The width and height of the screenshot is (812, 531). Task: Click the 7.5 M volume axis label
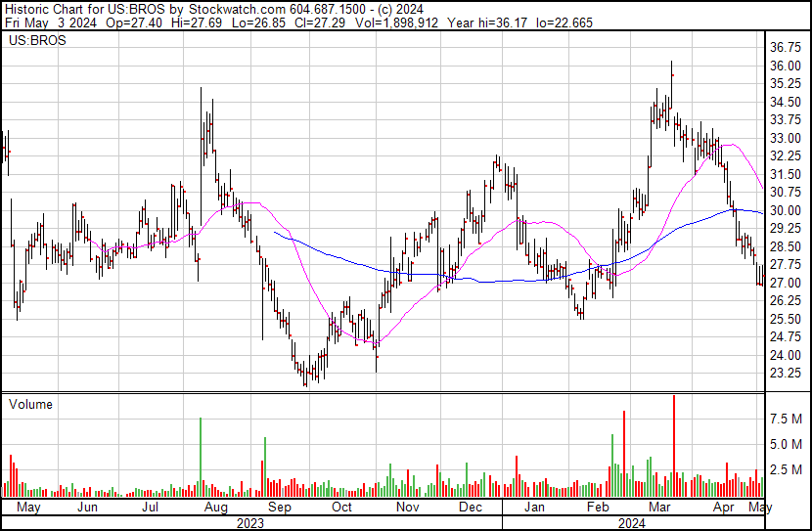point(787,419)
